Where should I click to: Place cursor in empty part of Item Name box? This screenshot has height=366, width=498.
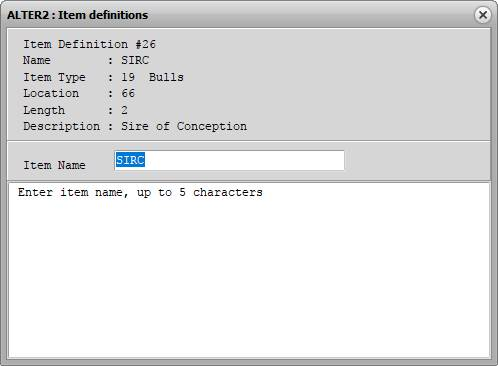click(x=244, y=160)
